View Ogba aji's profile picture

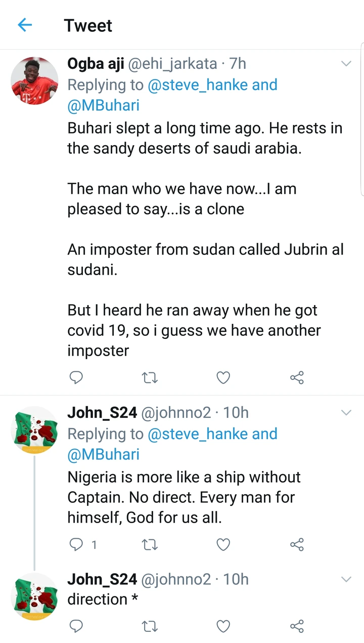[x=34, y=81]
